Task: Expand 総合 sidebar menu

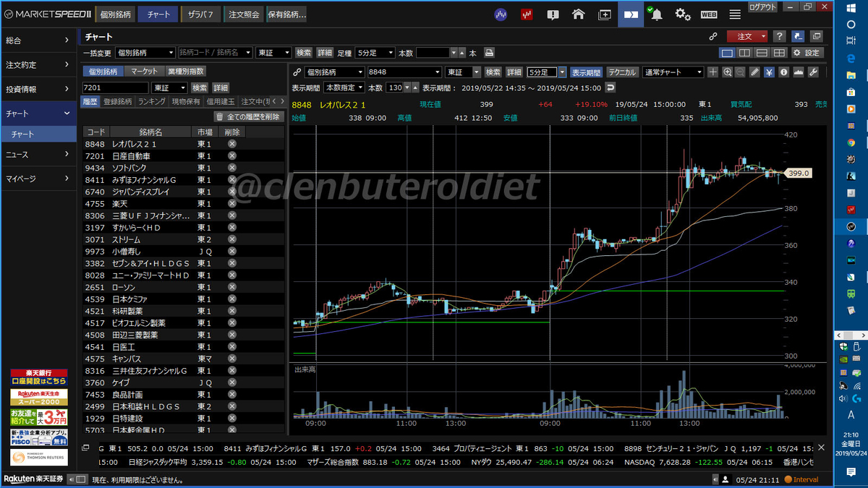Action: click(x=38, y=40)
